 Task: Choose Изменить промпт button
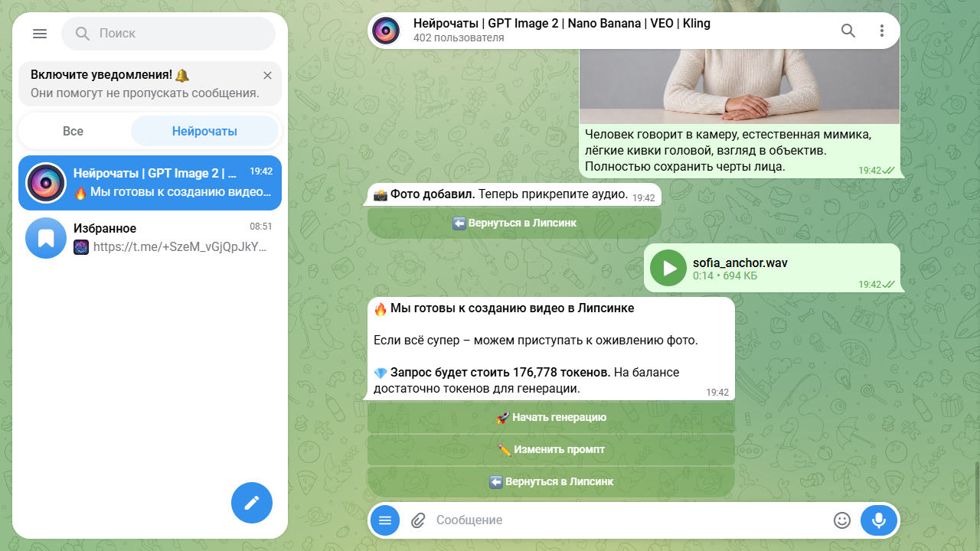(551, 449)
